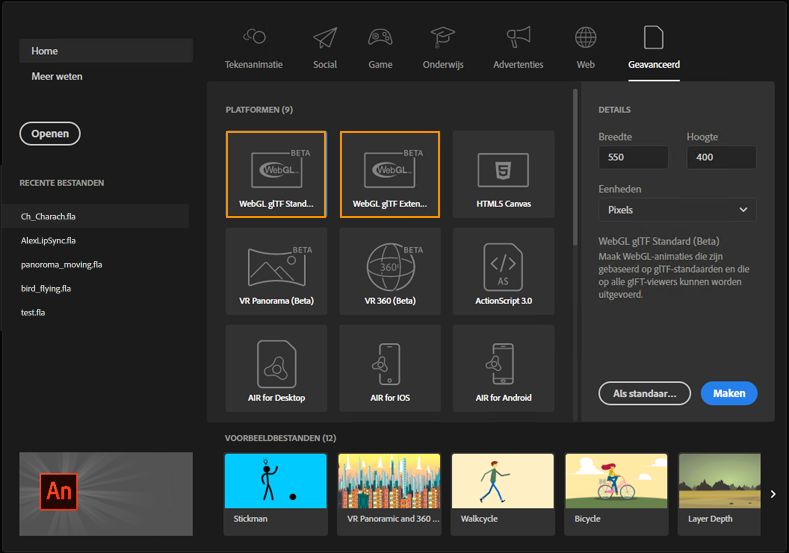Viewport: 789px width, 553px height.
Task: Open recent file Ch_Charach.fla
Action: [x=96, y=216]
